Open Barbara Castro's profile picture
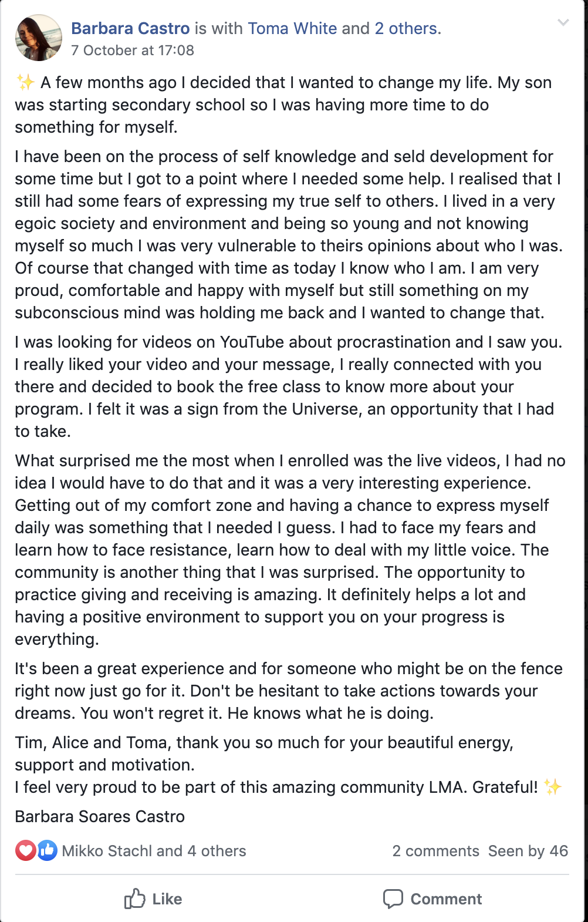The height and width of the screenshot is (922, 588). click(x=38, y=38)
